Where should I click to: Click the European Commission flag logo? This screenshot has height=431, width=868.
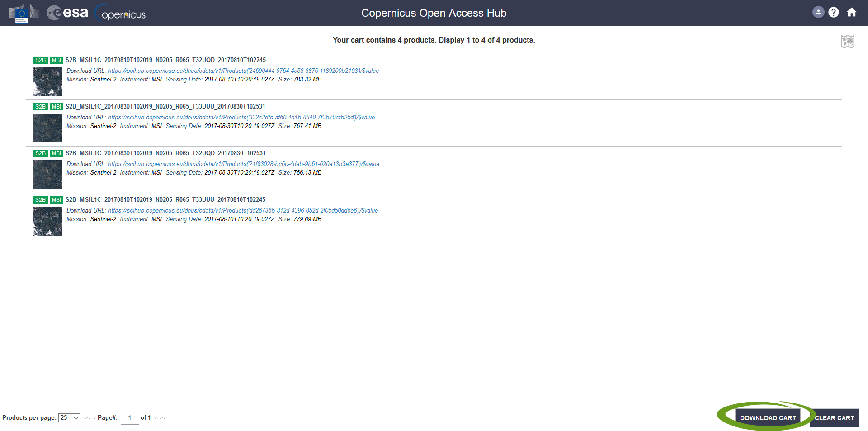[x=21, y=13]
